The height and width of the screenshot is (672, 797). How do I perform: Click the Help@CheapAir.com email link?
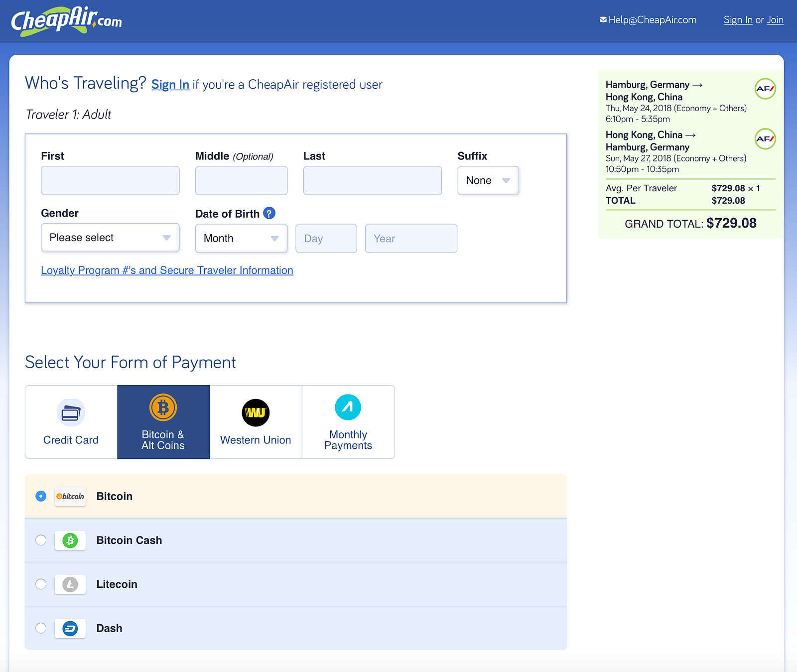point(653,20)
